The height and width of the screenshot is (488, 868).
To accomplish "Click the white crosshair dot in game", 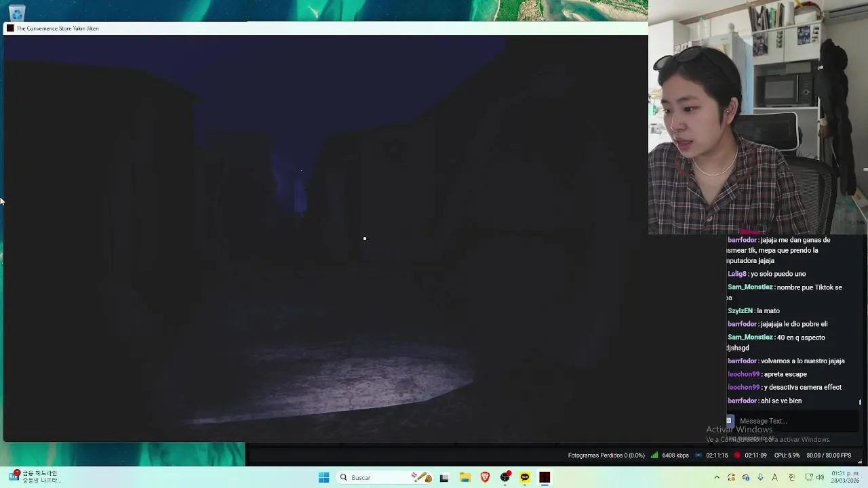I will point(365,239).
